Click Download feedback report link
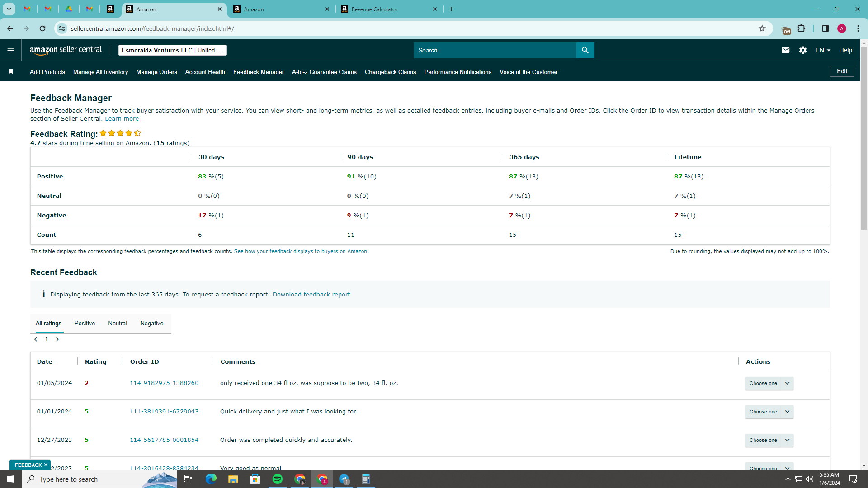Screen dimensions: 868x488 pos(311,295)
